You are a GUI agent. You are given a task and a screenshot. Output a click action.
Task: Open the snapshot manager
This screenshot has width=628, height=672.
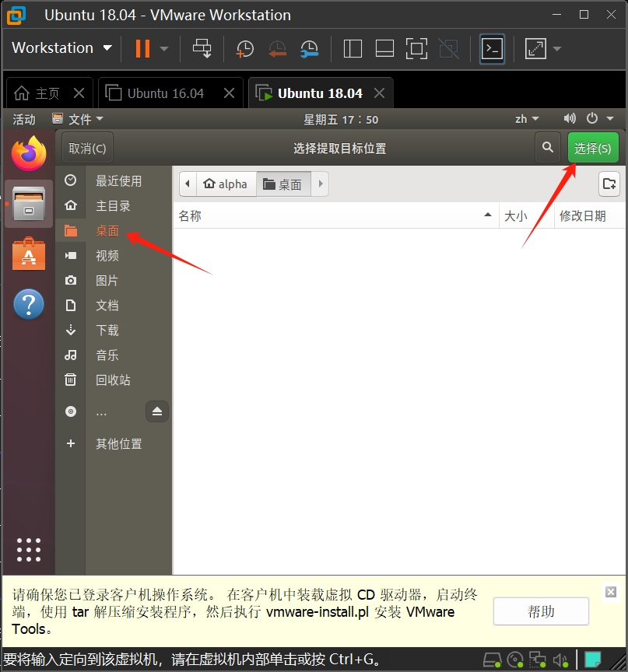tap(309, 48)
